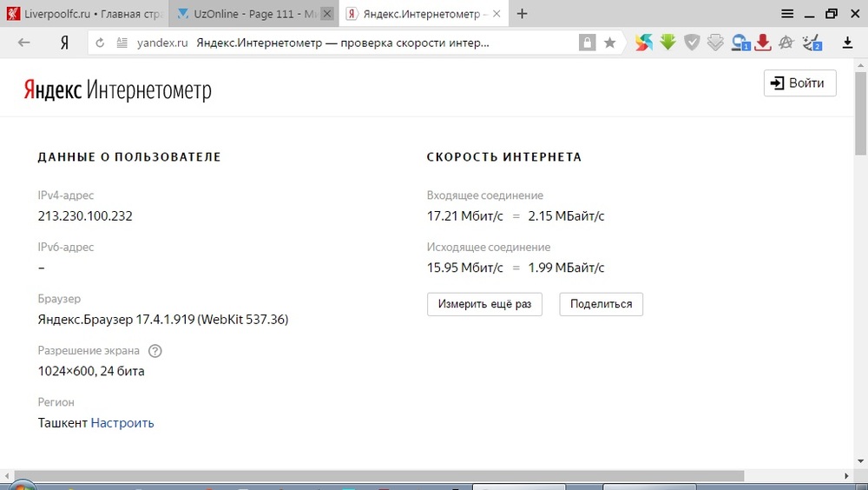Enable reader mode icon in address bar
The height and width of the screenshot is (490, 868).
122,43
